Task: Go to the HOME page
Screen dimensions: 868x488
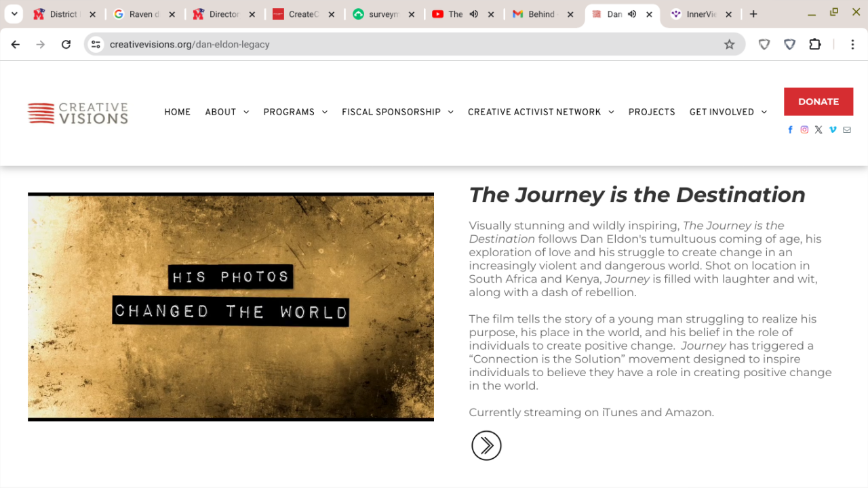Action: point(178,112)
